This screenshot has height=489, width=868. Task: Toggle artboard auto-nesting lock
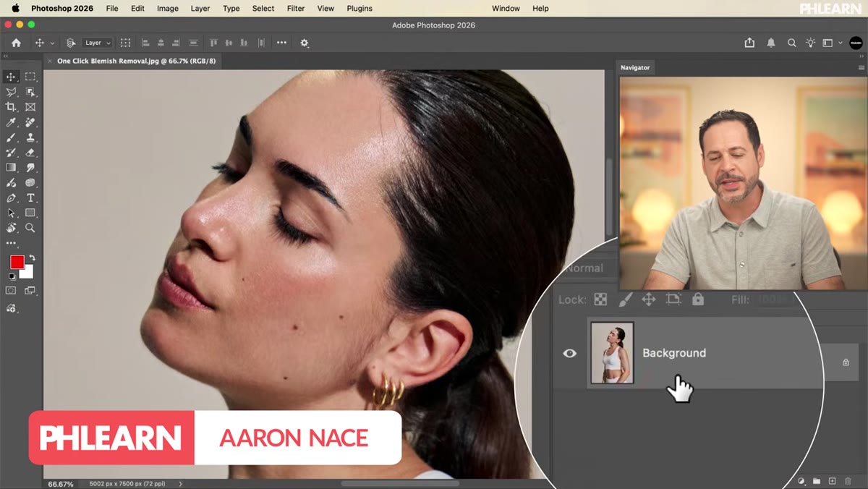pos(673,299)
